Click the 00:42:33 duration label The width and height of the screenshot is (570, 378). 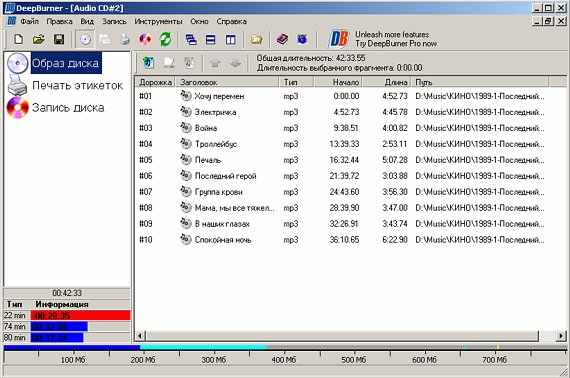(67, 293)
